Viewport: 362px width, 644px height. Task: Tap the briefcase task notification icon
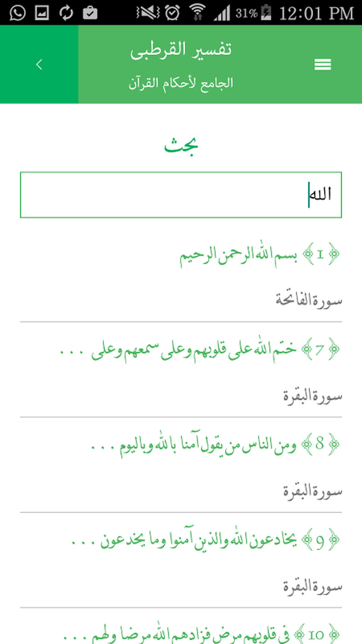[90, 13]
